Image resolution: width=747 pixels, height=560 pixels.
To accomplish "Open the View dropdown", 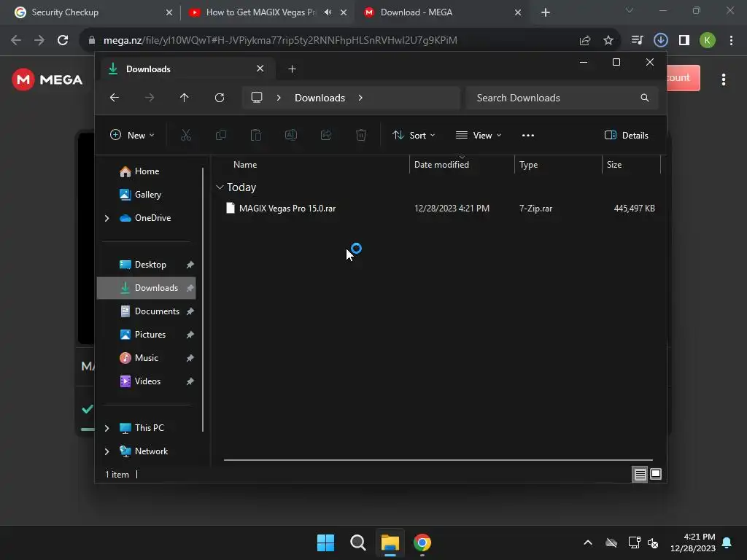I will [479, 135].
